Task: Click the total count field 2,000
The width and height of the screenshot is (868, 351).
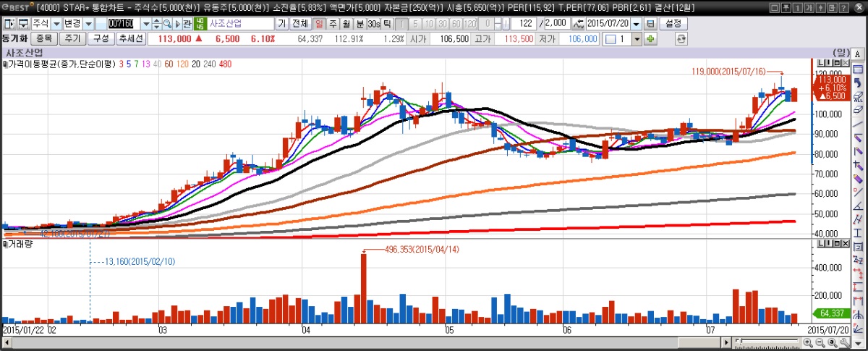Action: point(557,23)
